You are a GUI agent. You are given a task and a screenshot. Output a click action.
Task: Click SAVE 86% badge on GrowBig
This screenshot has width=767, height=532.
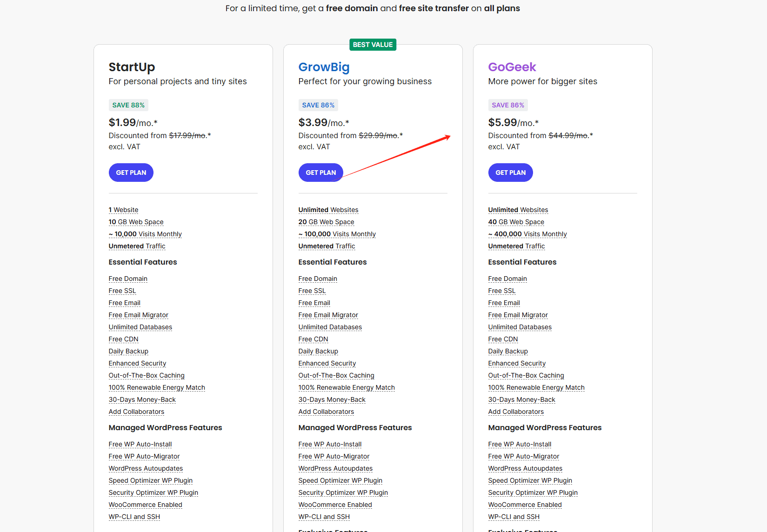click(x=318, y=105)
